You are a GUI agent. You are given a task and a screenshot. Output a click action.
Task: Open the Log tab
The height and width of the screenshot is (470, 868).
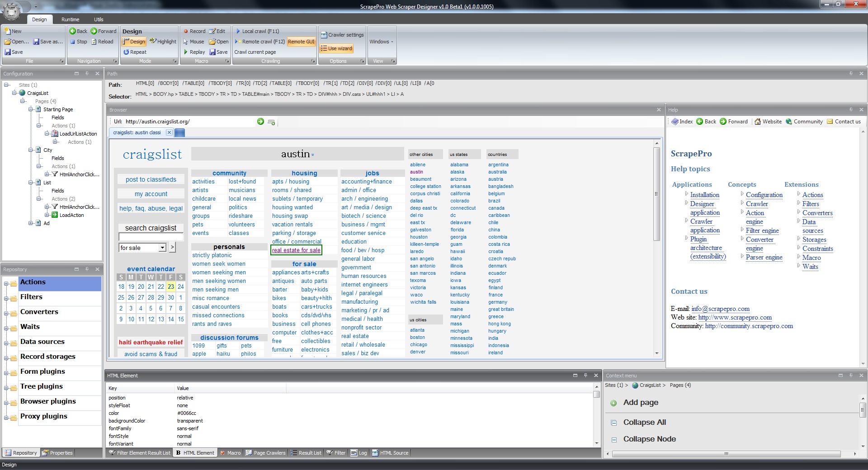[x=359, y=453]
